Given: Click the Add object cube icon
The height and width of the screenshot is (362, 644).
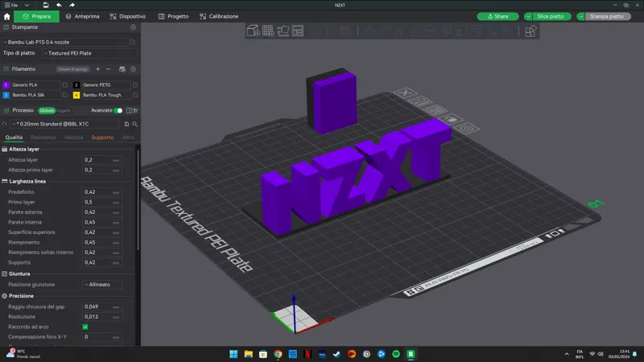Looking at the screenshot, I should 253,31.
